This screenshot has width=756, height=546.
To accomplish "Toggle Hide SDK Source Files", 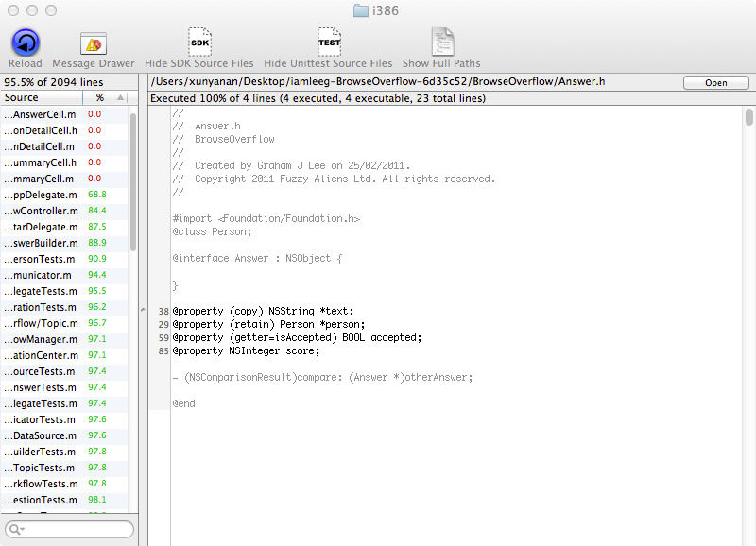I will click(199, 42).
